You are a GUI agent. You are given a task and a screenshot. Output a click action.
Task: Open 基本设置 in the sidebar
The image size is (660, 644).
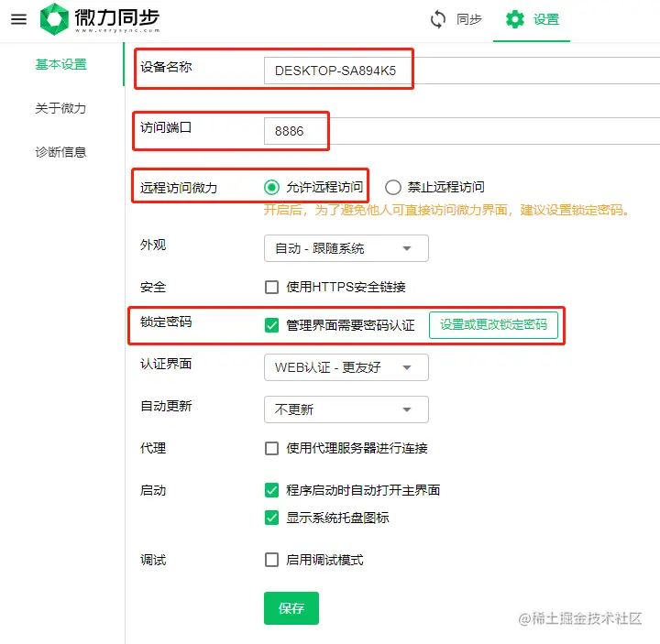[61, 64]
